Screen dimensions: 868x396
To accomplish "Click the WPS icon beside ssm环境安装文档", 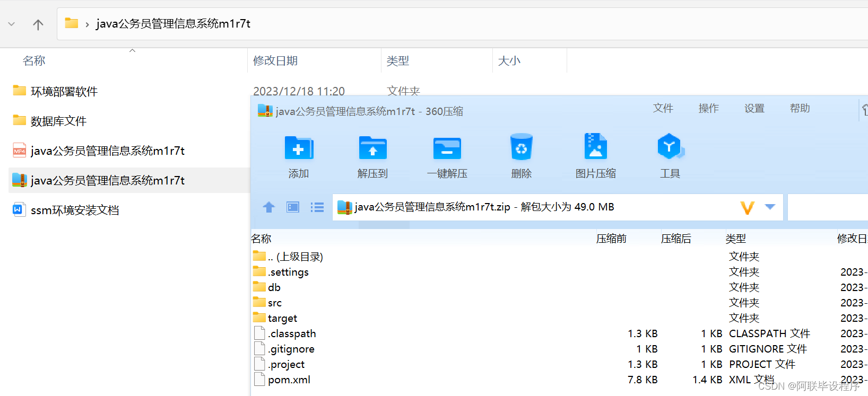I will click(19, 209).
